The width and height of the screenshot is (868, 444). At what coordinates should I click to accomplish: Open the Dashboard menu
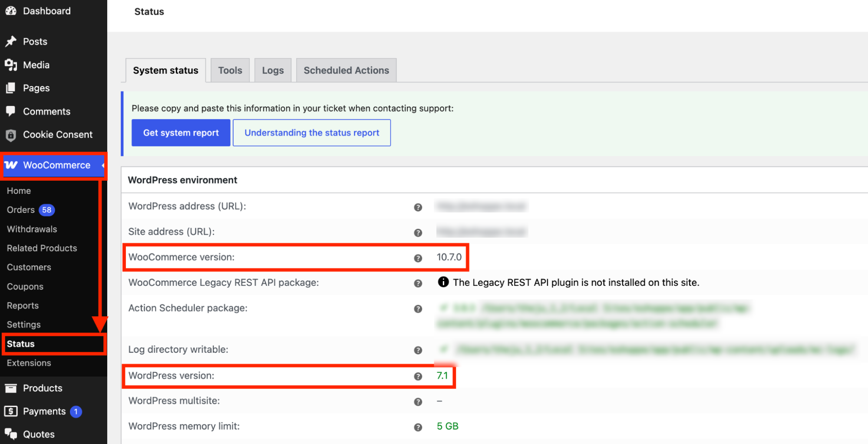click(x=47, y=11)
